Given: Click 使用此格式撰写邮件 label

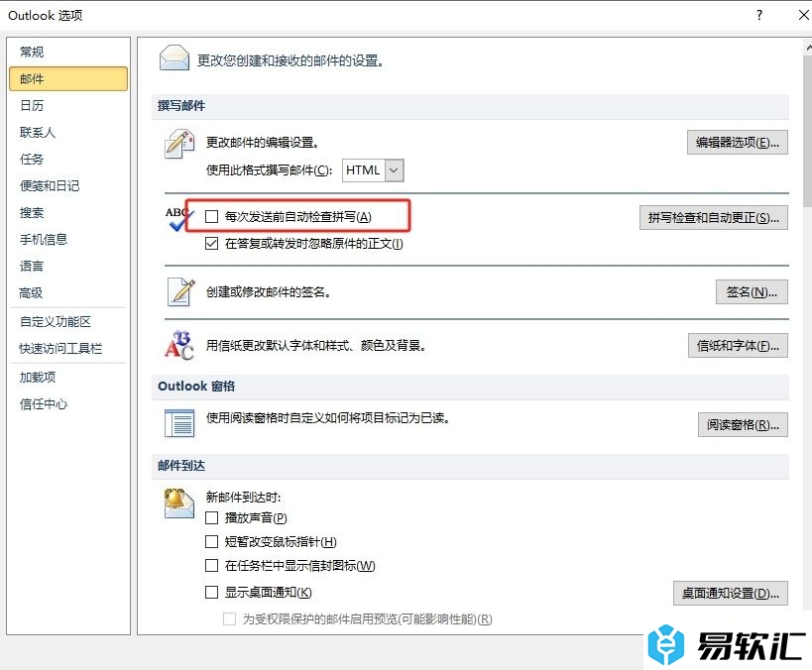Looking at the screenshot, I should coord(269,169).
